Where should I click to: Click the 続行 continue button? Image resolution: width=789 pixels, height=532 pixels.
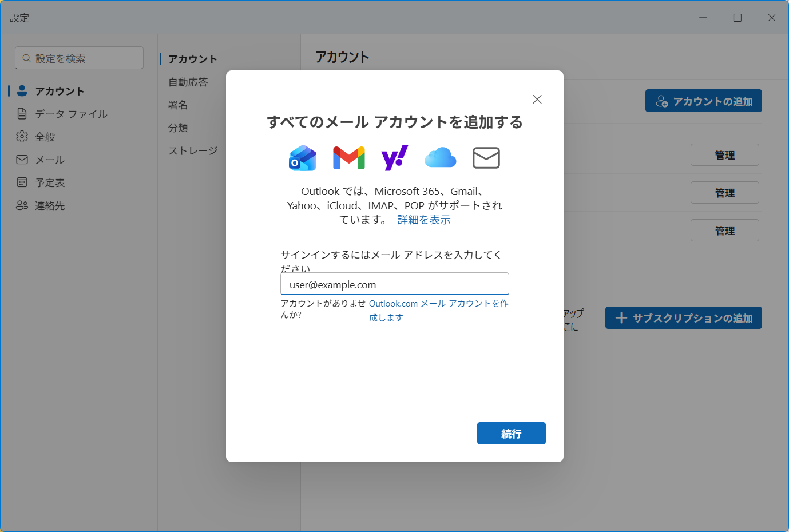tap(512, 434)
